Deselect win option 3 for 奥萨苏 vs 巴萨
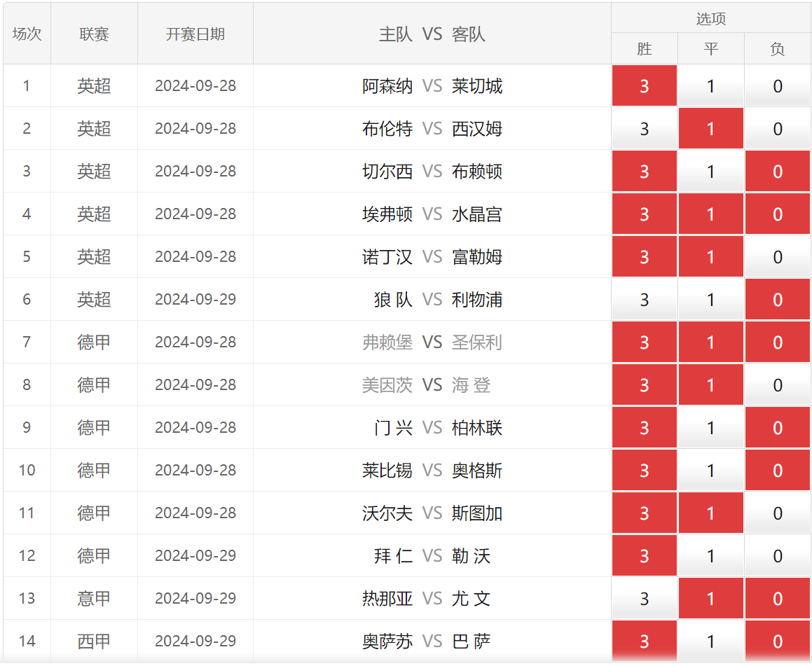 point(645,641)
